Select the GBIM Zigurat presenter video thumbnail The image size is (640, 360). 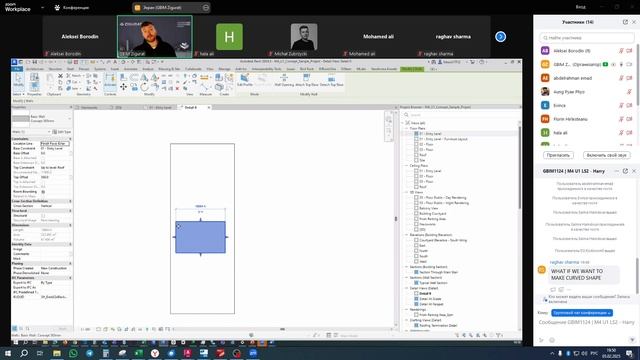[155, 36]
